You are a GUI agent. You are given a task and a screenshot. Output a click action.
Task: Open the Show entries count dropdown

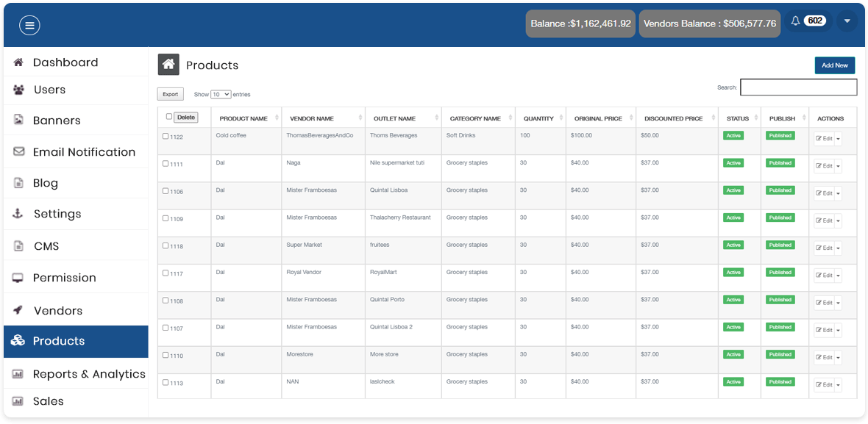(x=221, y=95)
